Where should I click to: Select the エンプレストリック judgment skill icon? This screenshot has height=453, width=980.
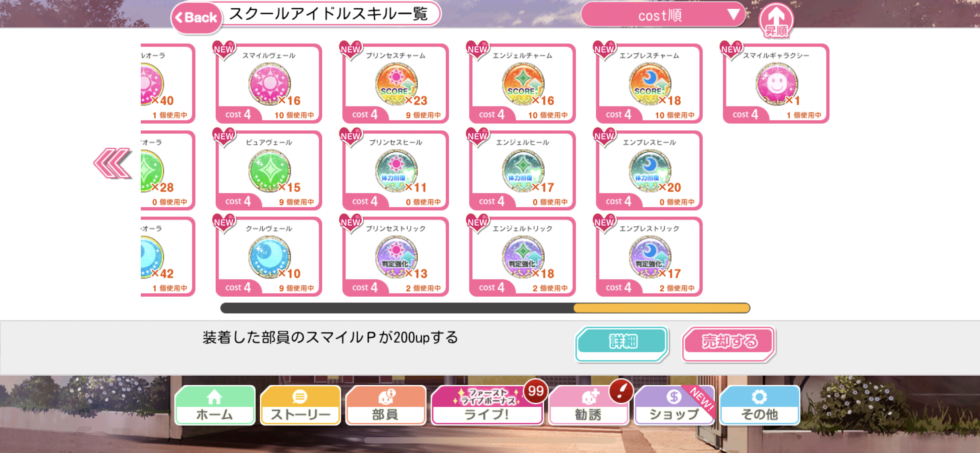[650, 257]
